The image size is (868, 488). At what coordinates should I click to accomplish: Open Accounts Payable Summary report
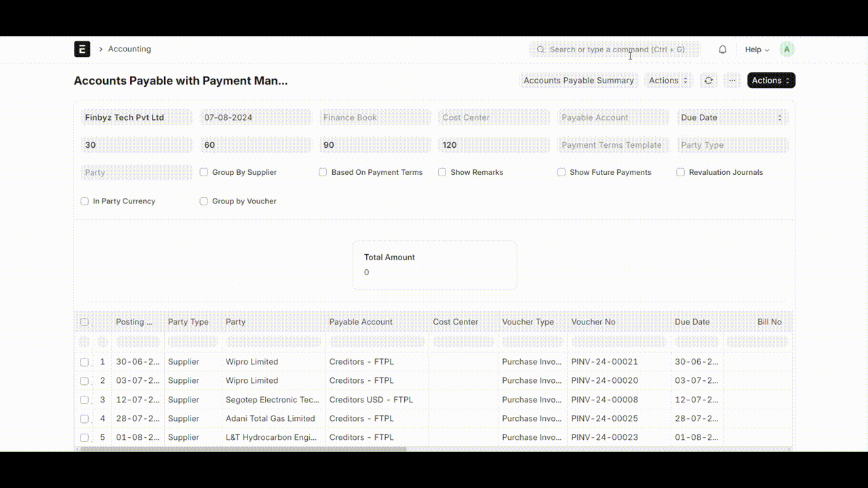click(578, 80)
